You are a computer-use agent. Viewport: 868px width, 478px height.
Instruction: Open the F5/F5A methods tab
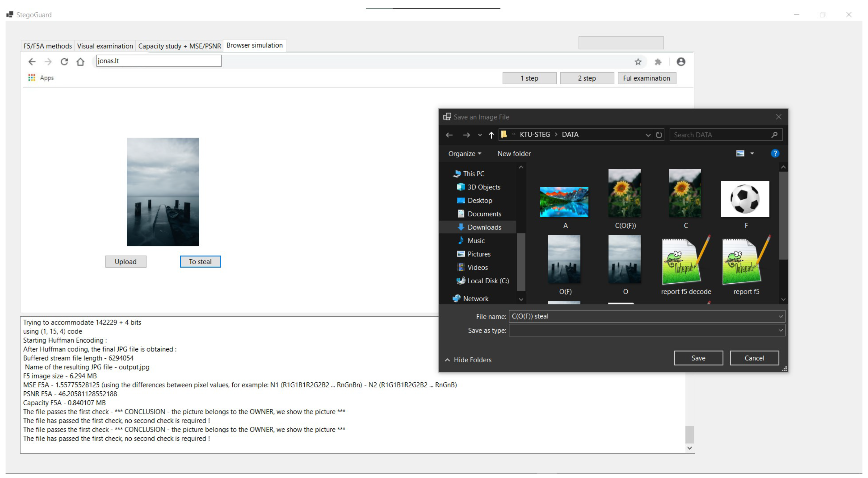click(x=48, y=46)
